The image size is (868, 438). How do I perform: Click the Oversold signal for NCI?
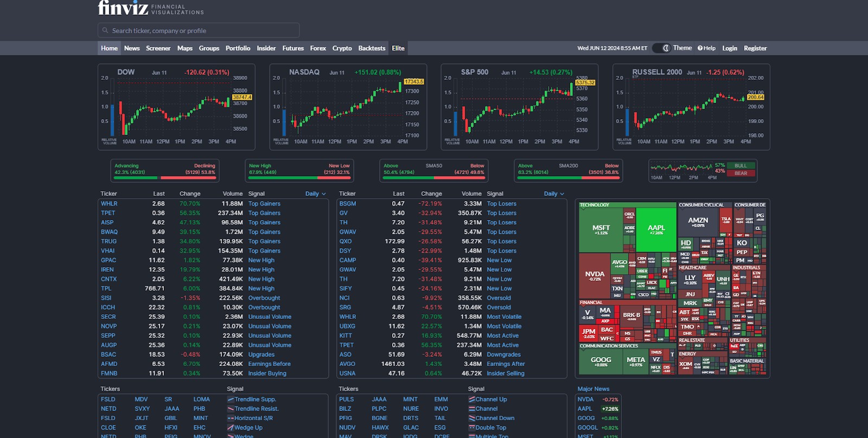tap(499, 298)
